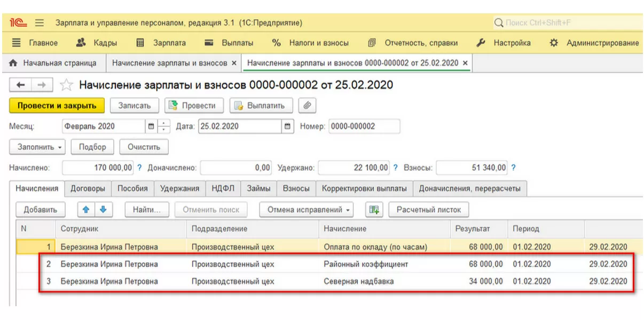This screenshot has width=644, height=320.
Task: Move row up with blue arrow
Action: point(85,210)
